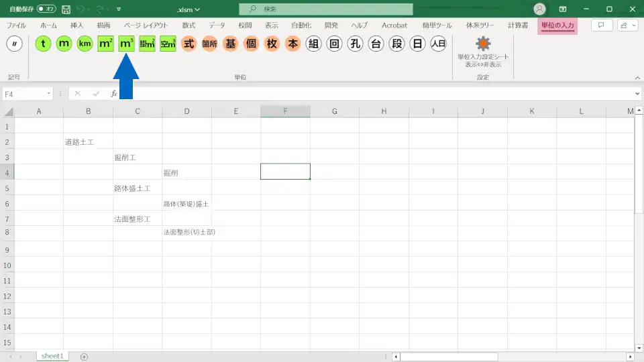Expand the Name Box dropdown
Screen dimensions: 644x362
(x=49, y=94)
